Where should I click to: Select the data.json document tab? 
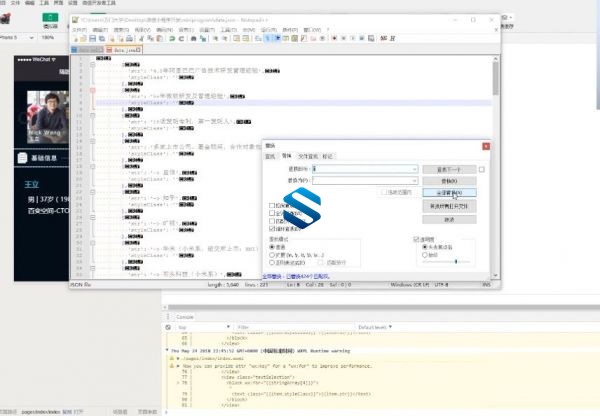[x=124, y=50]
